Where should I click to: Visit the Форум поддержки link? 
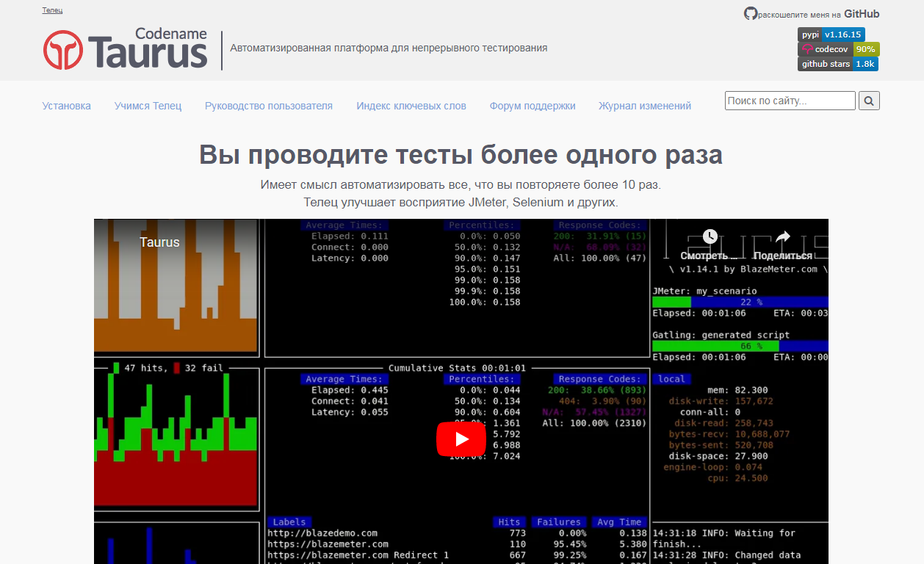533,106
